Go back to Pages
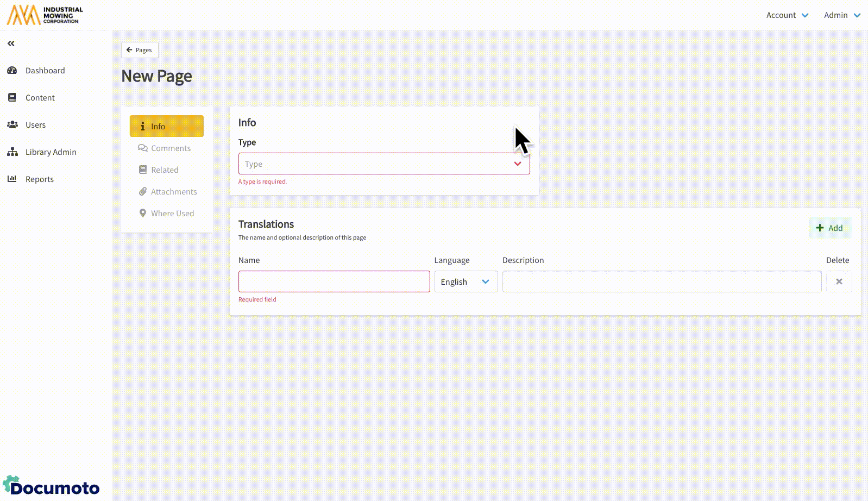The image size is (868, 501). tap(140, 50)
